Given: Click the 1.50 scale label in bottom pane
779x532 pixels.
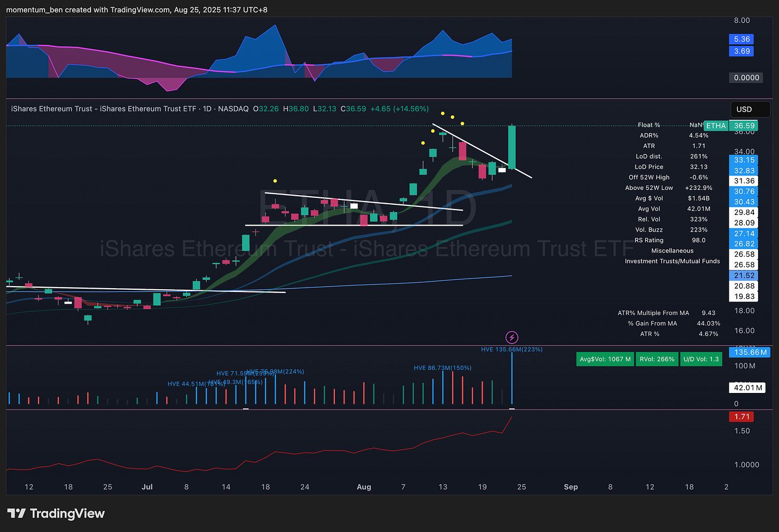Looking at the screenshot, I should 742,431.
